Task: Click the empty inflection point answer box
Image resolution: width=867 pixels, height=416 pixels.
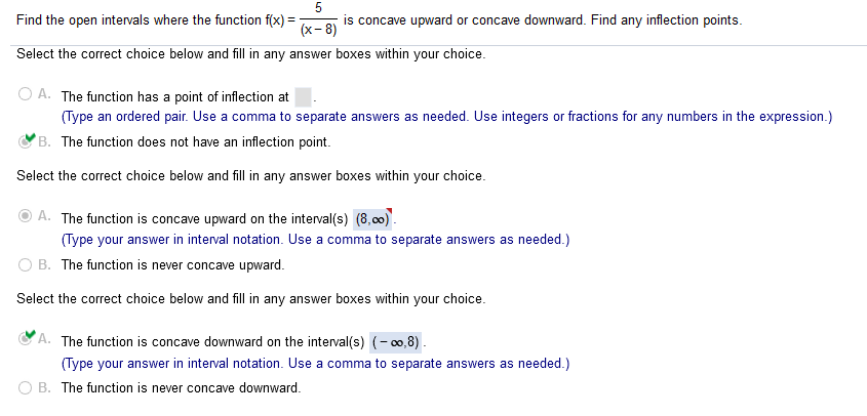Action: [x=303, y=97]
